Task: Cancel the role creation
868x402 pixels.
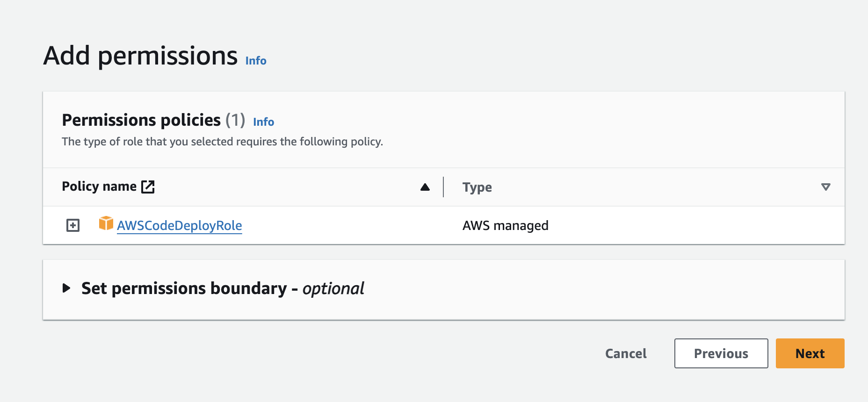Action: click(626, 353)
